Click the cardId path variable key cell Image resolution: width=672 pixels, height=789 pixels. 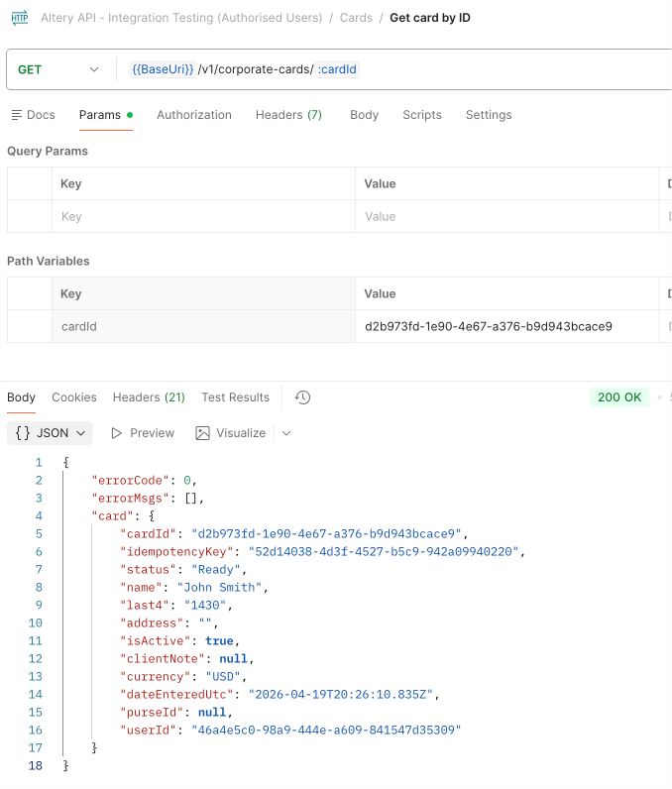[x=204, y=326]
